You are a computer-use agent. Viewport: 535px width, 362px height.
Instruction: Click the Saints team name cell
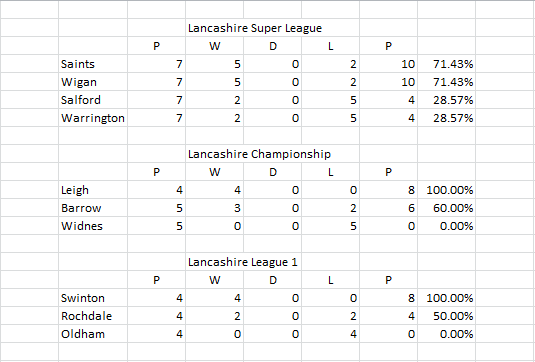tap(93, 64)
